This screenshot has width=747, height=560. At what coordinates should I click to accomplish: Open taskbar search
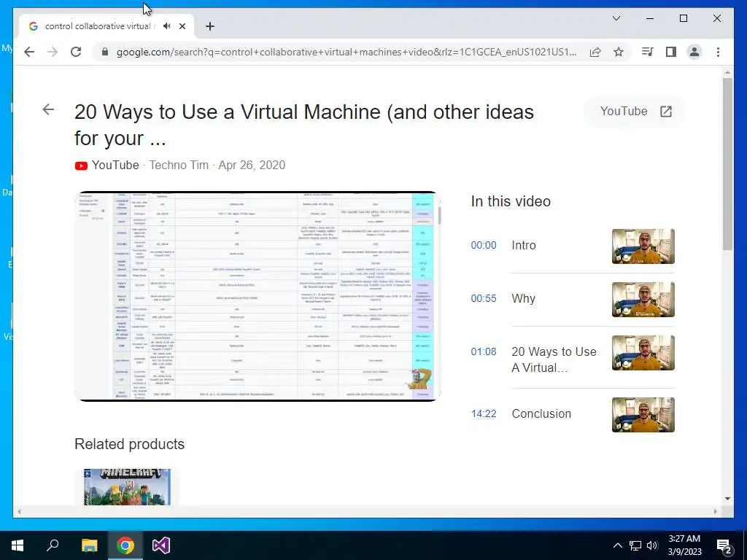[53, 545]
